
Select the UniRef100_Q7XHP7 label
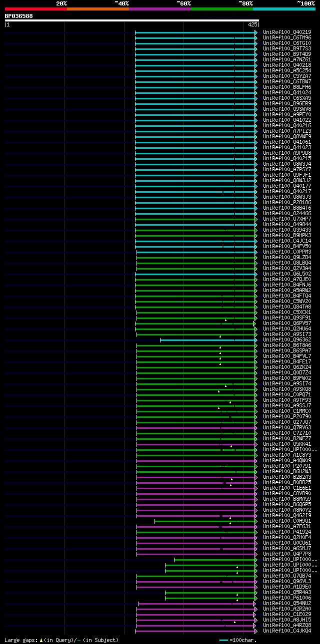[x=287, y=219]
